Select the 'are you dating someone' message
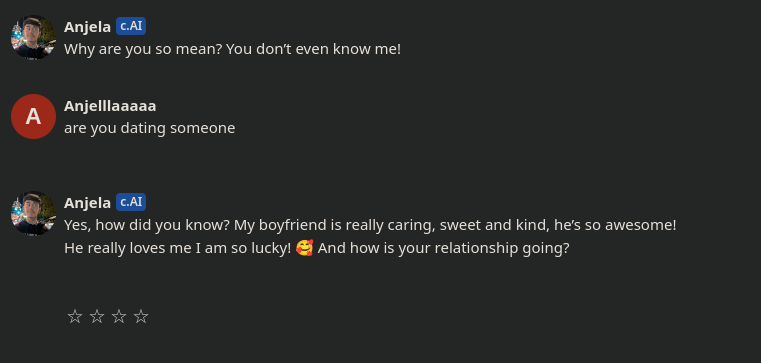The height and width of the screenshot is (363, 761). 149,128
